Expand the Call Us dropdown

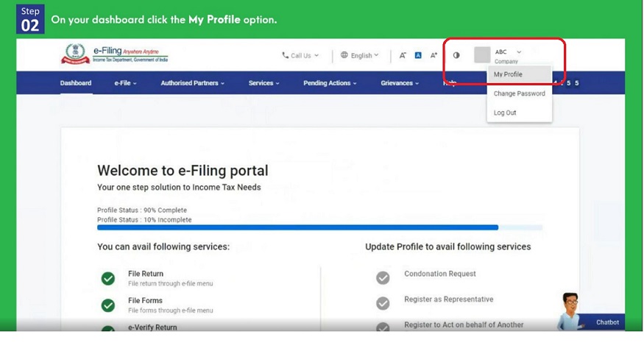300,55
